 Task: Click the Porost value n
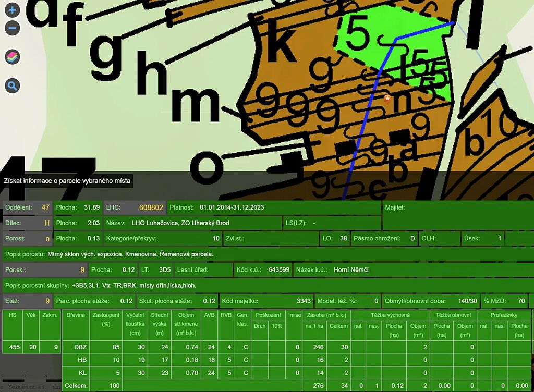point(47,239)
